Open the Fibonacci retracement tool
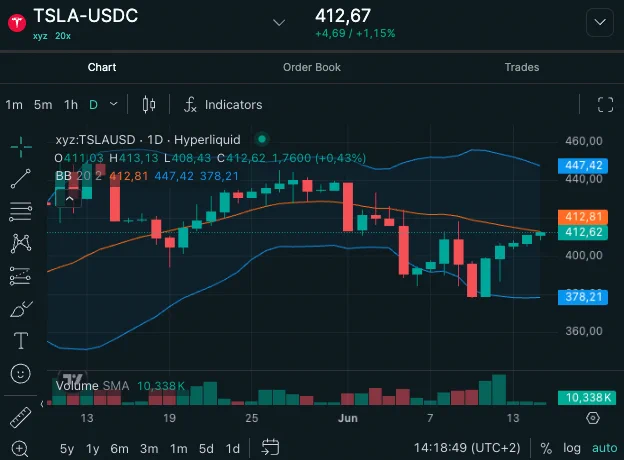 [x=21, y=211]
